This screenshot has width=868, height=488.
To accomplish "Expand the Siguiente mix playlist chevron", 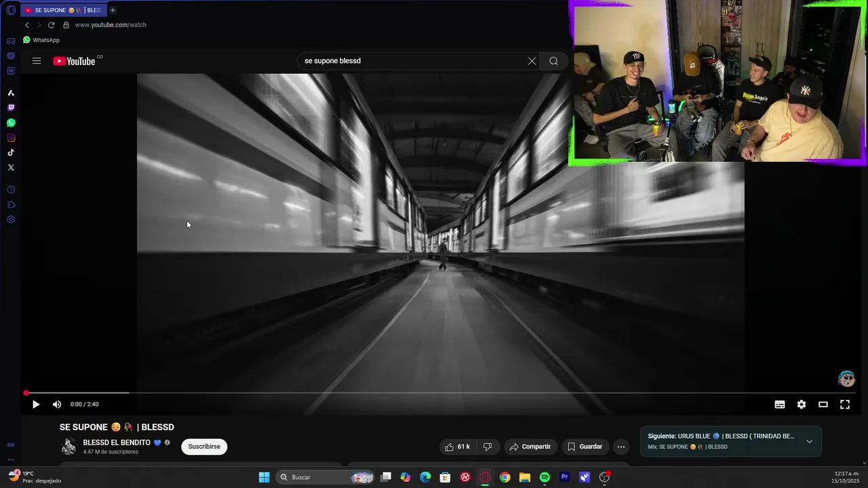I will pos(809,441).
